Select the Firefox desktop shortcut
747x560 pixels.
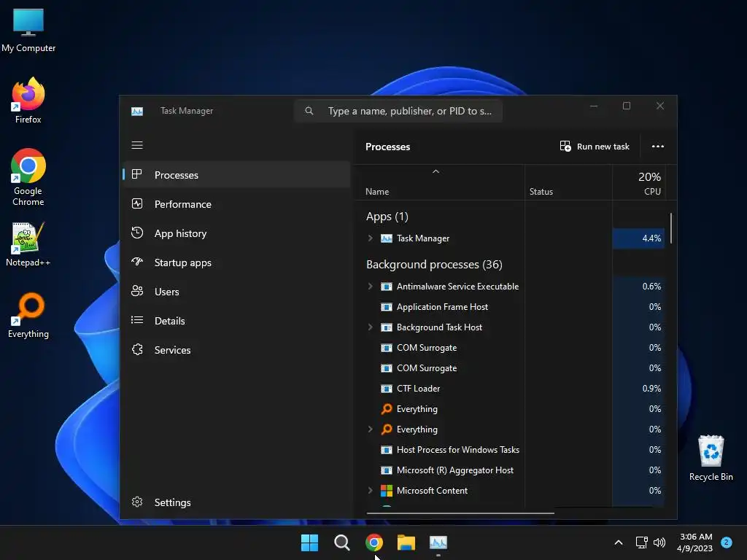tap(28, 101)
